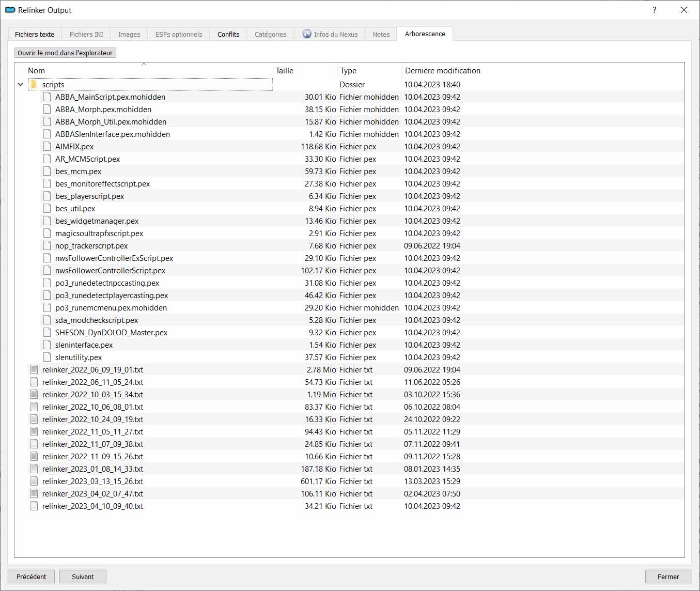Screen dimensions: 700x591
Task: Click the file icon next to AIMFIX.pex
Action: pos(47,146)
